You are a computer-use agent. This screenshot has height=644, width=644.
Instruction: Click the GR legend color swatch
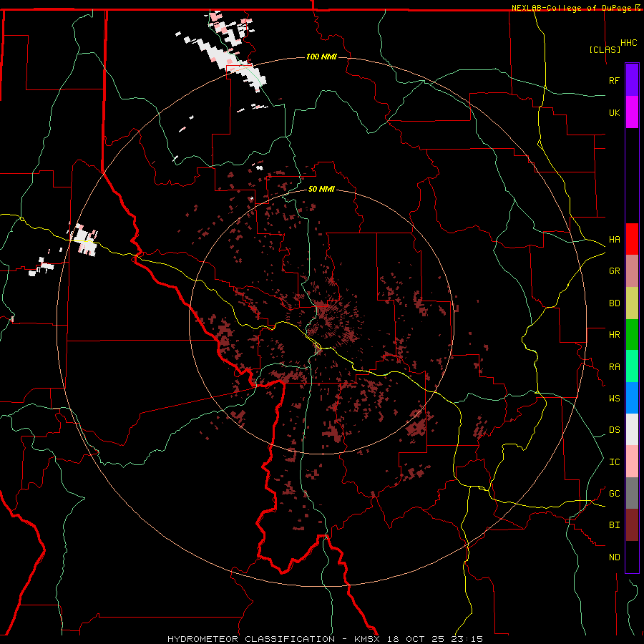coord(632,271)
